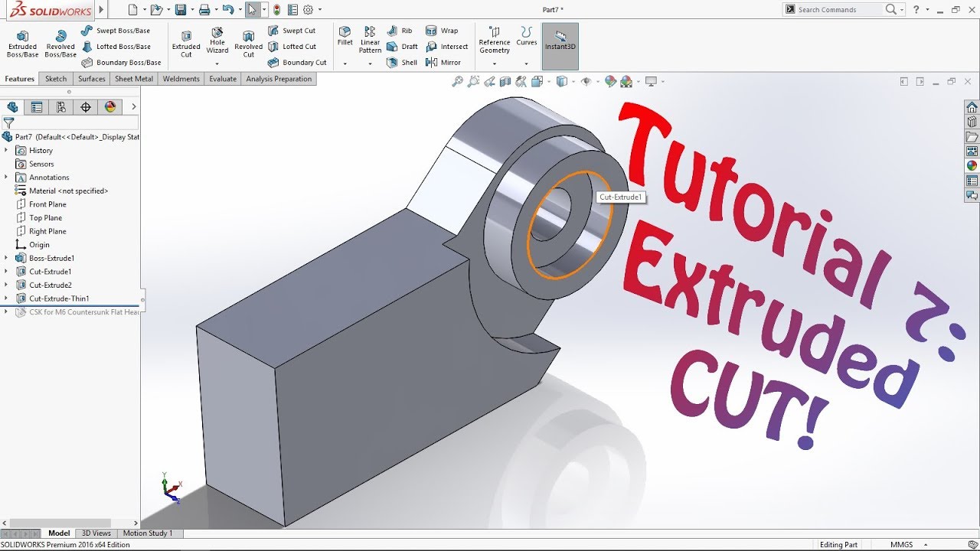
Task: Click in the Search Commands field
Action: [x=839, y=10]
